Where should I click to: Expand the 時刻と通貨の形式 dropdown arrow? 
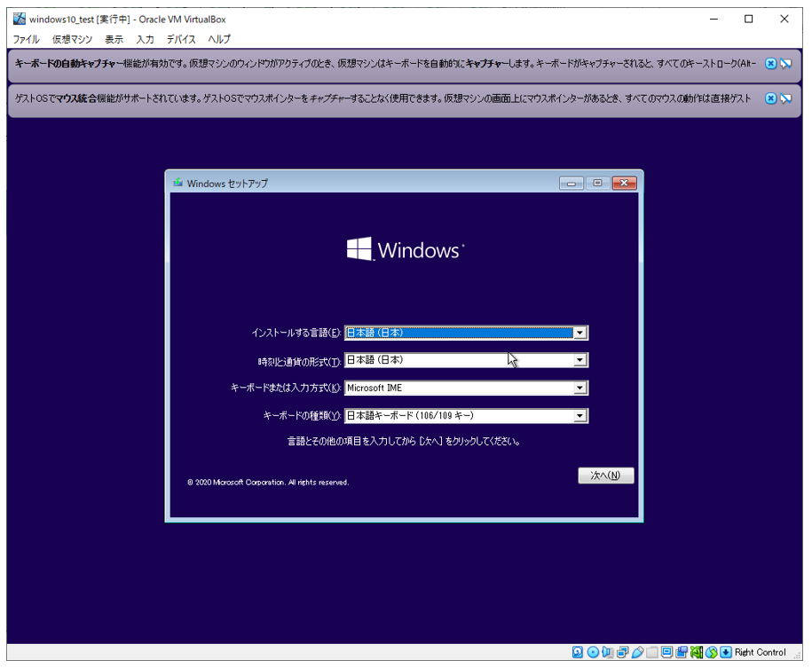(x=580, y=360)
